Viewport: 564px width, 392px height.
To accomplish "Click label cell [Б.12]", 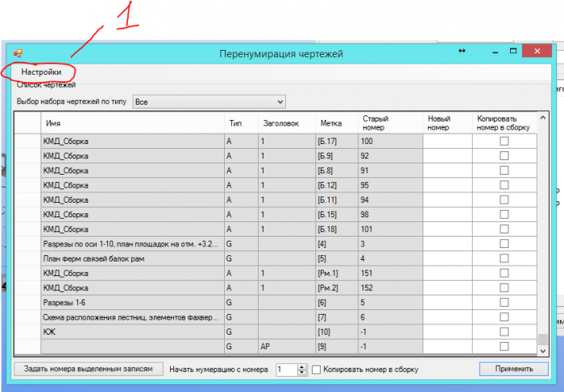I will (x=337, y=185).
